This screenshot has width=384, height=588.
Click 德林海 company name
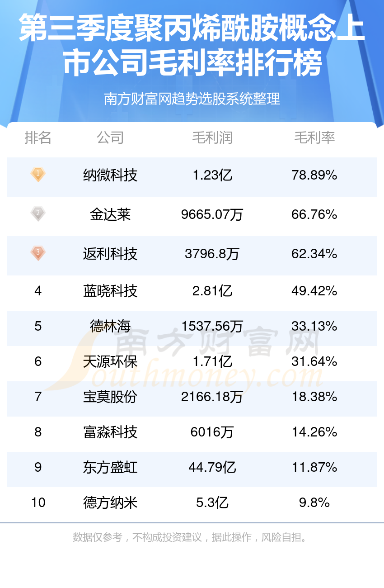coord(110,326)
